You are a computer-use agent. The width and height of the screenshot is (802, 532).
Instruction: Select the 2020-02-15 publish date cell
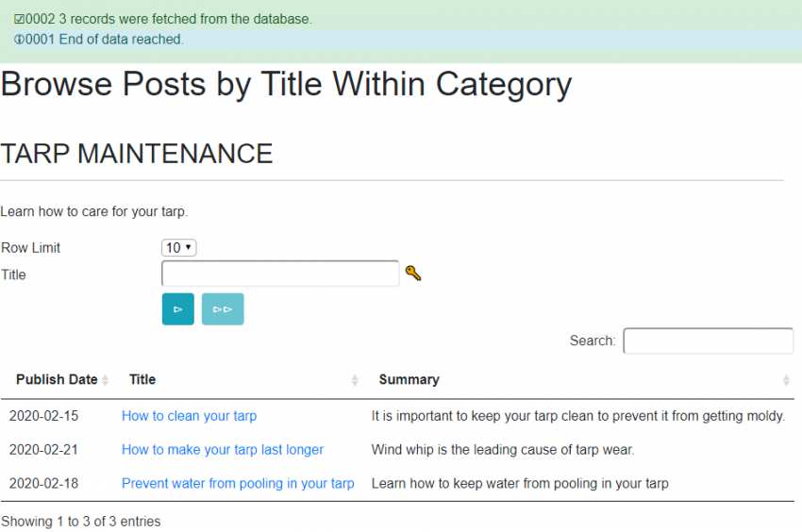click(x=43, y=416)
